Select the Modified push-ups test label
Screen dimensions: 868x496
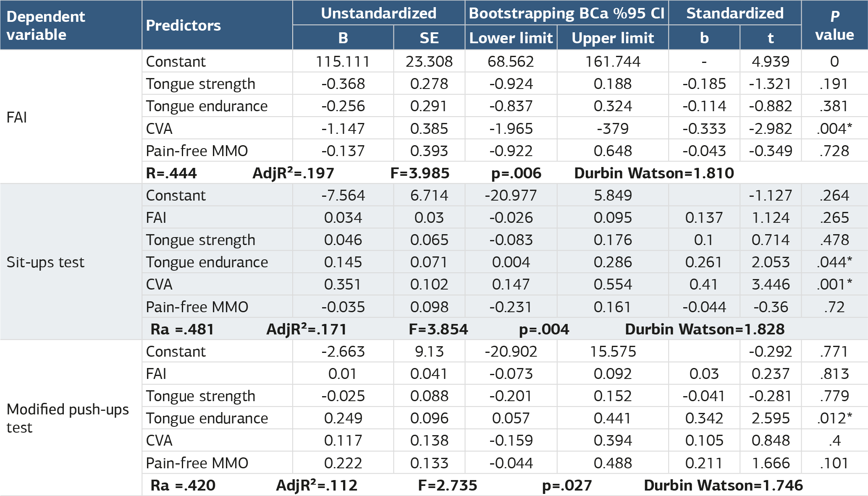pyautogui.click(x=68, y=418)
